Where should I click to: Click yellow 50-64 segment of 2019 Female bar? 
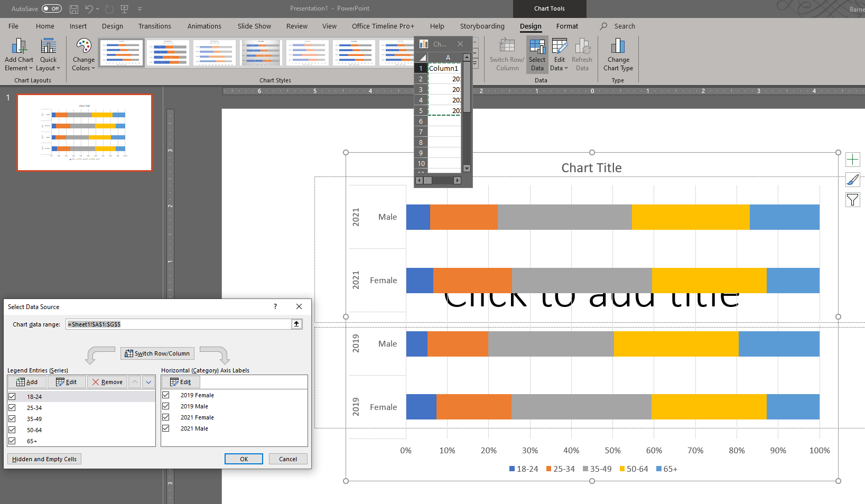click(709, 407)
